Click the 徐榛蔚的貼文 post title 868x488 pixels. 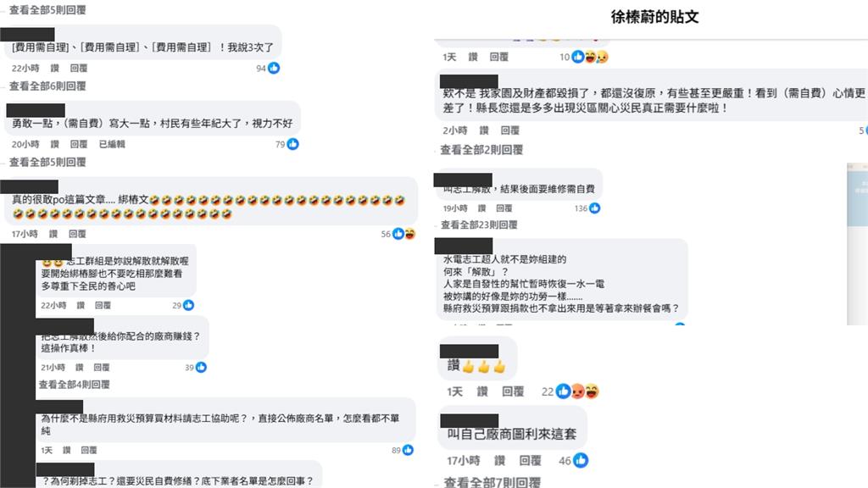(x=654, y=17)
